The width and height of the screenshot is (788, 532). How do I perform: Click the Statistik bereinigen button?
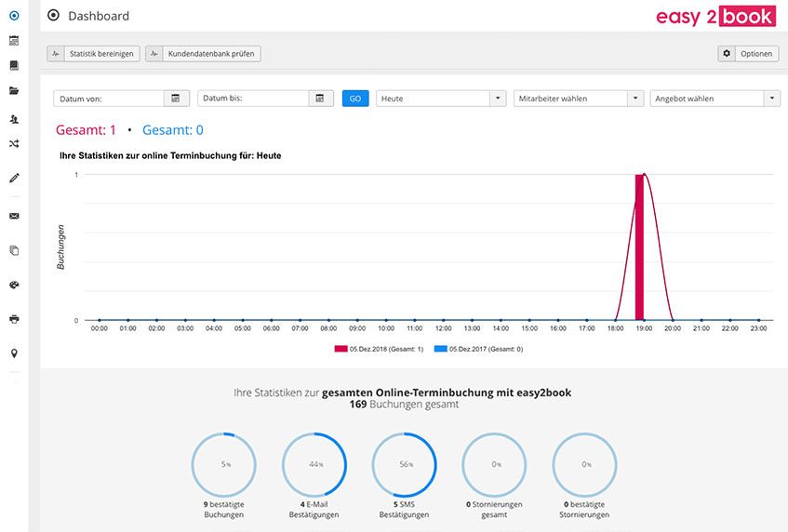coord(93,54)
